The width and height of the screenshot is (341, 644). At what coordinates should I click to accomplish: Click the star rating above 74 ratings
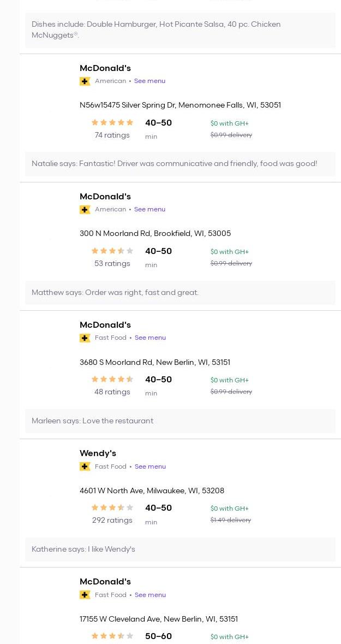112,123
